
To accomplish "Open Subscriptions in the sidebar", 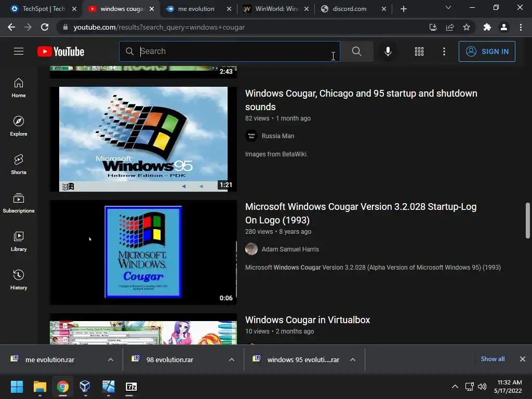I will tap(19, 203).
